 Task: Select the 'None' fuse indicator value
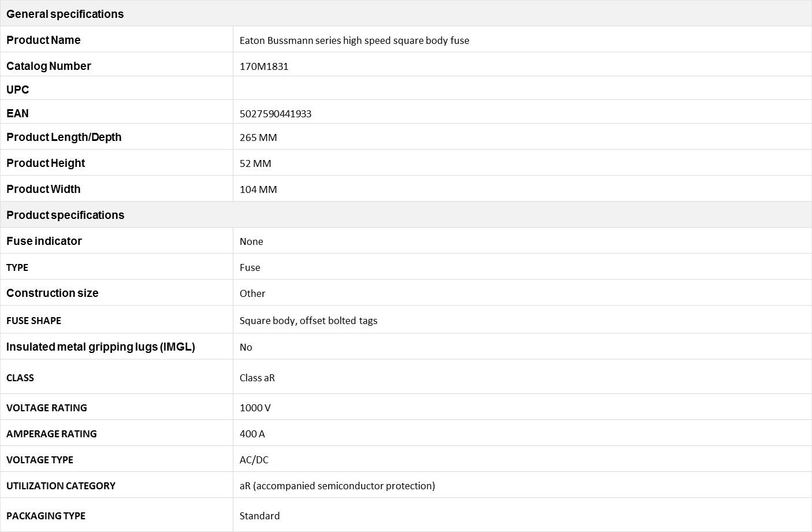[x=251, y=241]
